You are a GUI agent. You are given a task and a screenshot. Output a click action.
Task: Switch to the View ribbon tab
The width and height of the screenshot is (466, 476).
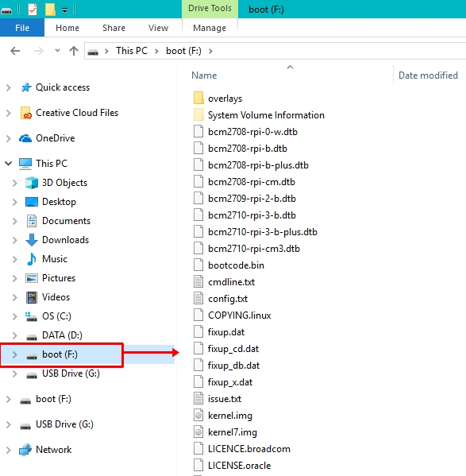(x=158, y=28)
